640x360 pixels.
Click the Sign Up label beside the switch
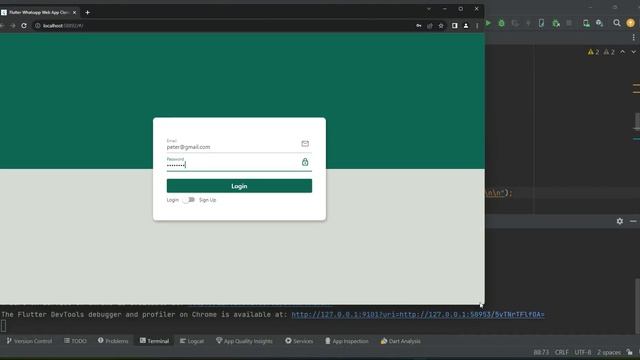[x=207, y=200]
